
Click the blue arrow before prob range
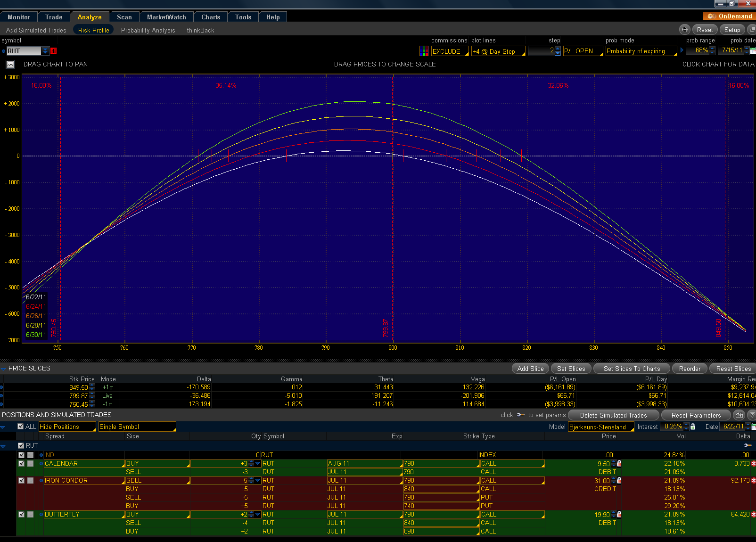[x=682, y=50]
